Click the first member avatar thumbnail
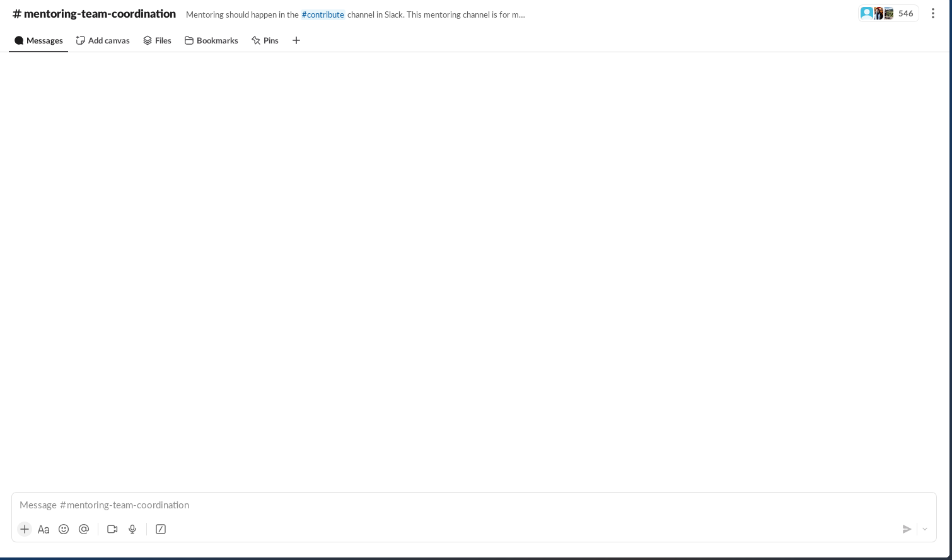Viewport: 952px width, 560px height. point(867,13)
